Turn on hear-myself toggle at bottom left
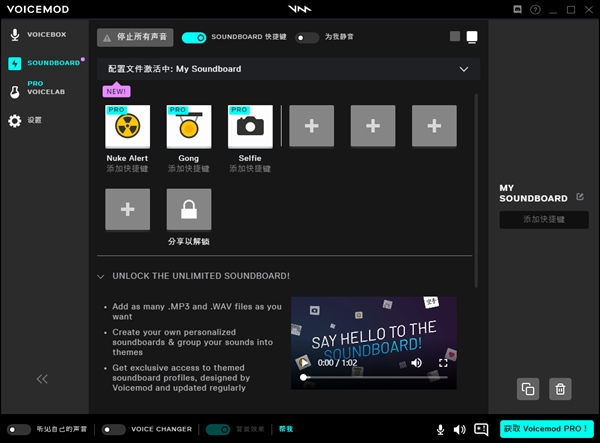The image size is (600, 443). pos(19,429)
